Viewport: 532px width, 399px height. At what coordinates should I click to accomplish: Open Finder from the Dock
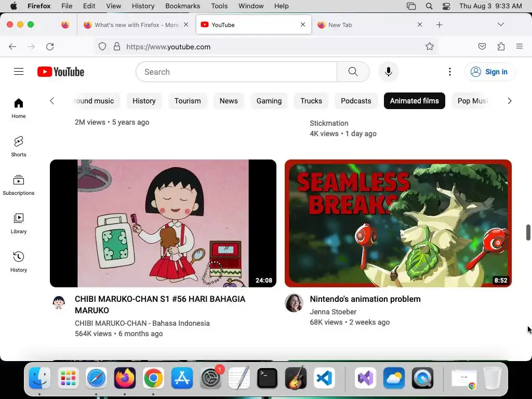pyautogui.click(x=39, y=378)
